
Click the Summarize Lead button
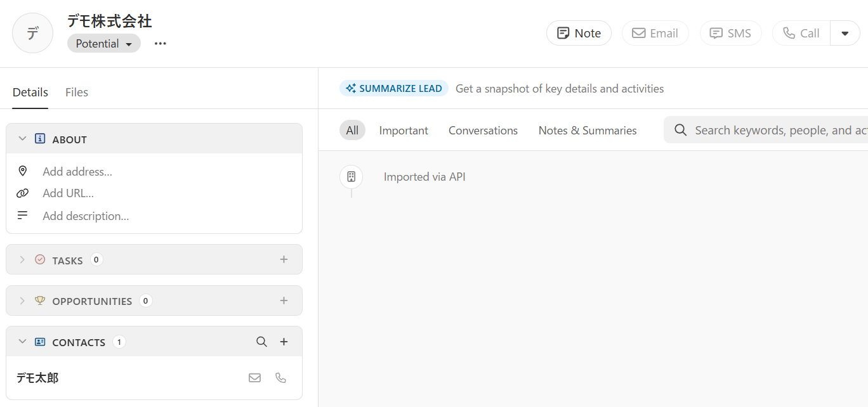[x=394, y=89]
